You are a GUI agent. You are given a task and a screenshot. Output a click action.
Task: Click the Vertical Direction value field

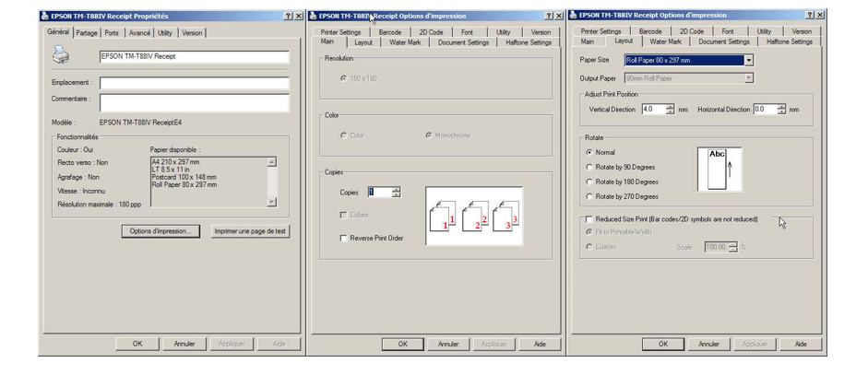point(653,110)
